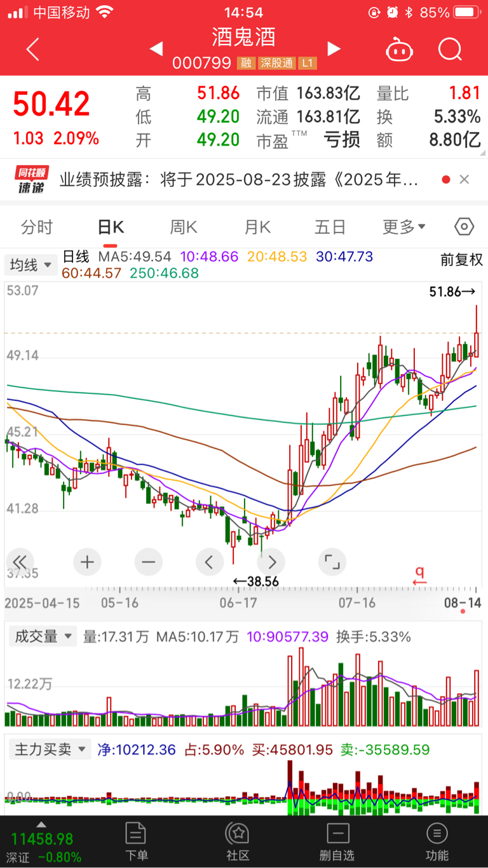This screenshot has width=488, height=868.
Task: Select the 五日 tab
Action: point(330,227)
